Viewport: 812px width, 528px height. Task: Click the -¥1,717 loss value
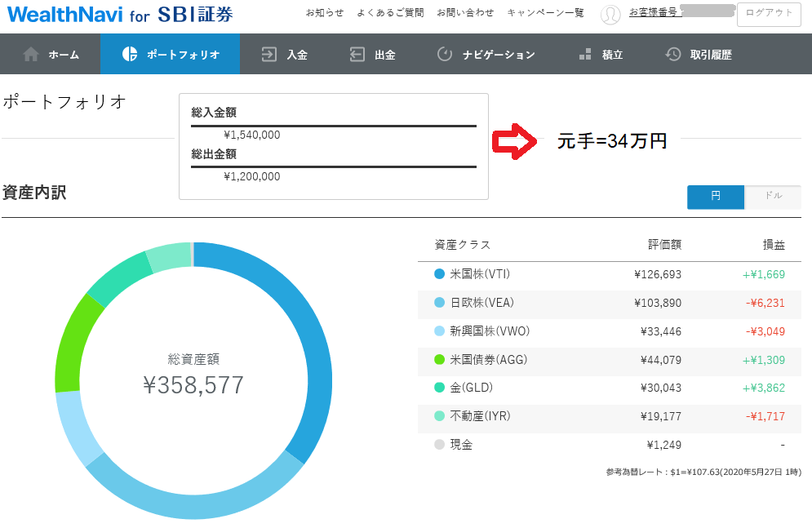(765, 416)
